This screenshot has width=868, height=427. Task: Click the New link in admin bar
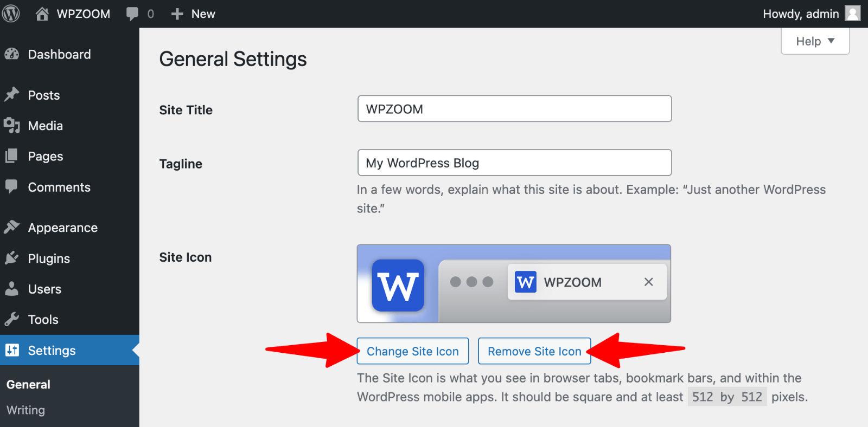[203, 14]
